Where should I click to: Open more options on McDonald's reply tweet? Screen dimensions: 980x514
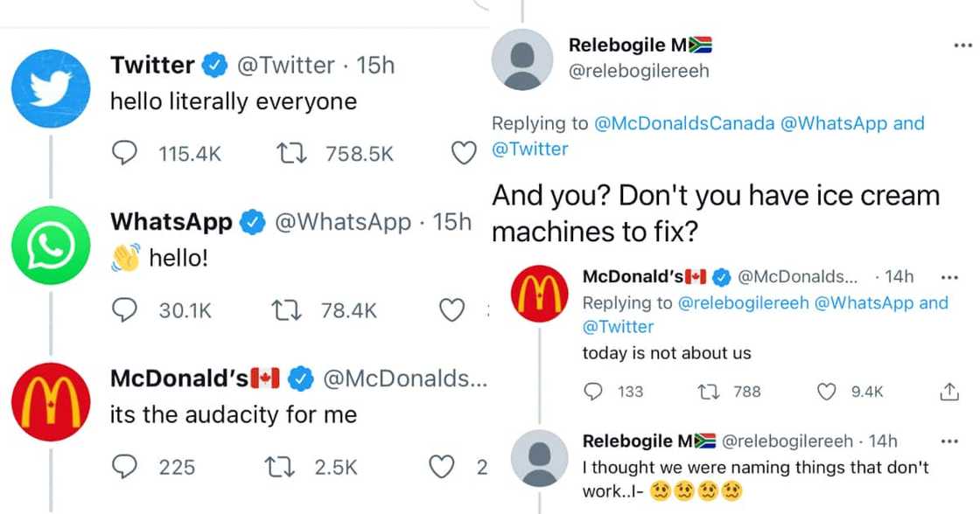pyautogui.click(x=948, y=278)
